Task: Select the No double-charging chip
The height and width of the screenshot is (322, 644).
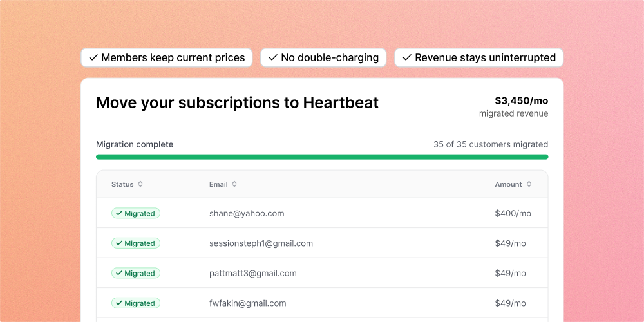Action: click(x=323, y=57)
